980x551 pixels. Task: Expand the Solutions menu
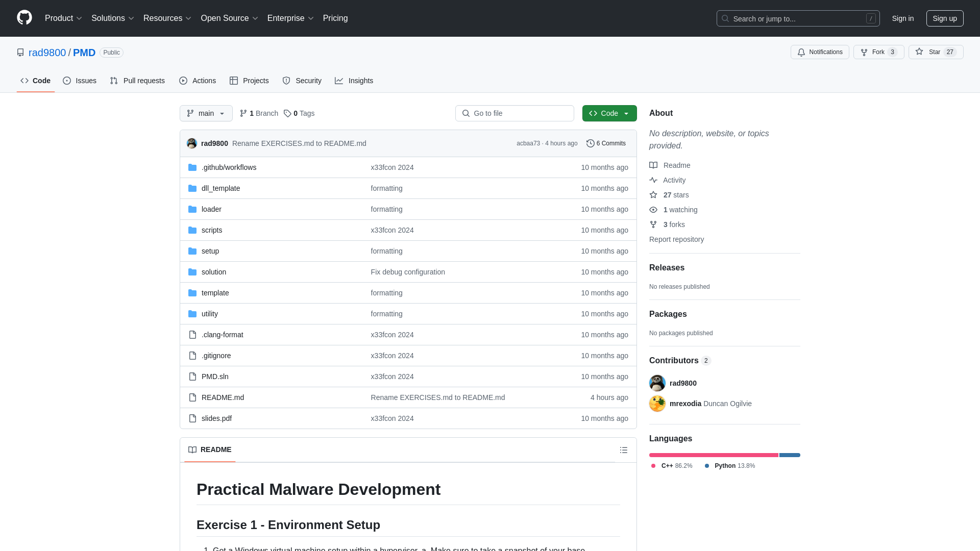(113, 18)
